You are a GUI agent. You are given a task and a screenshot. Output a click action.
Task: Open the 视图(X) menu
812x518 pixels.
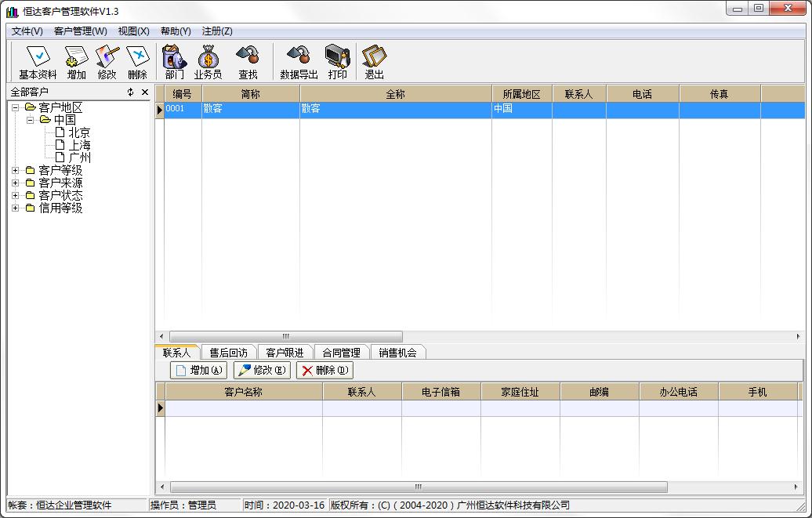(133, 31)
